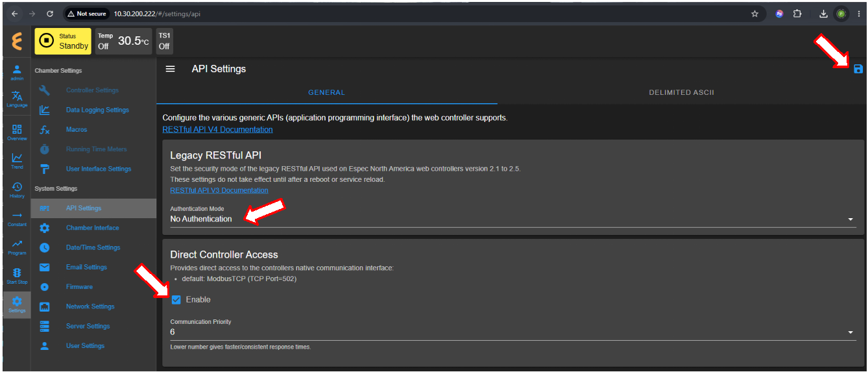Open User Settings entry
The height and width of the screenshot is (372, 868).
[x=85, y=346]
